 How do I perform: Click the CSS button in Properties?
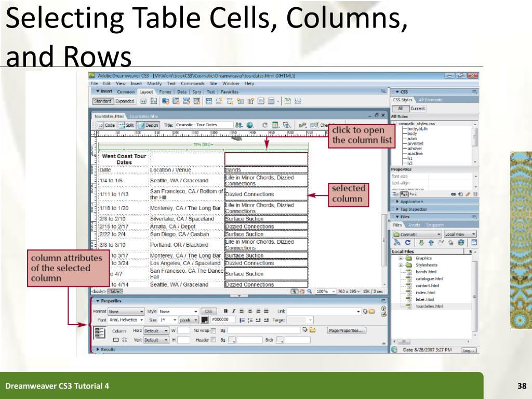click(x=208, y=312)
